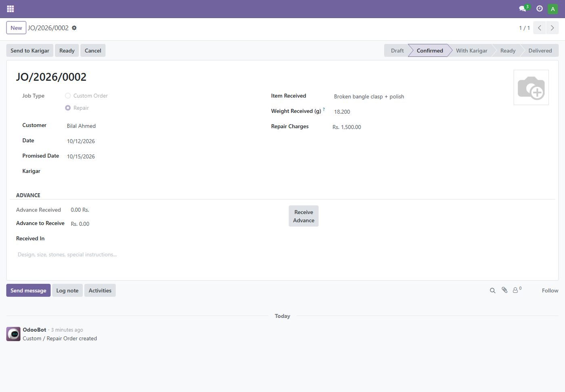
Task: Select the Confirmed status stage
Action: tap(429, 50)
